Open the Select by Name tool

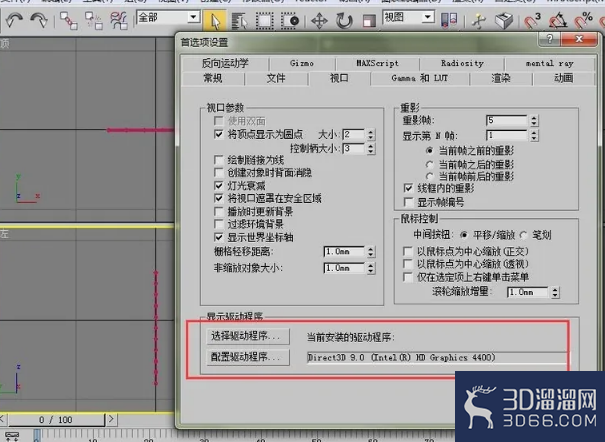tap(239, 21)
